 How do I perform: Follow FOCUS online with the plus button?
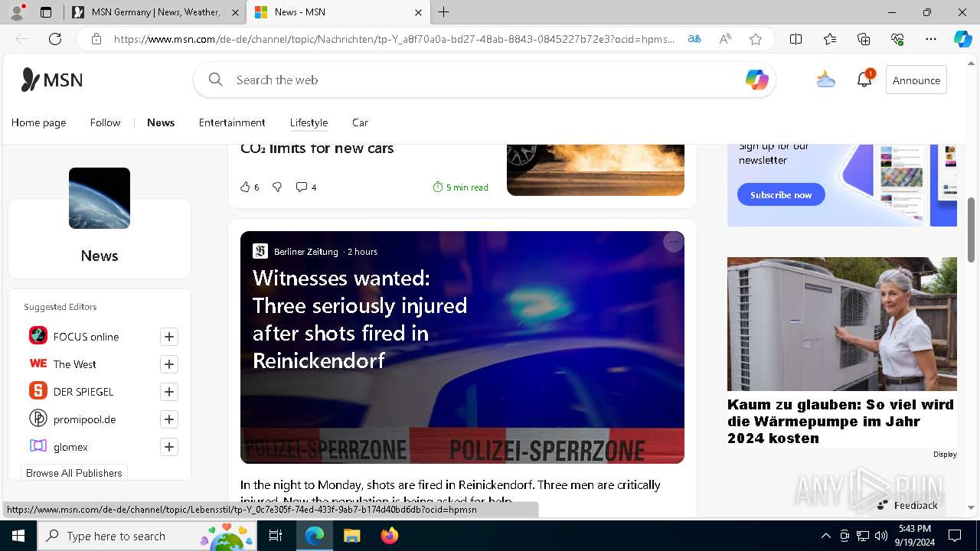(169, 337)
